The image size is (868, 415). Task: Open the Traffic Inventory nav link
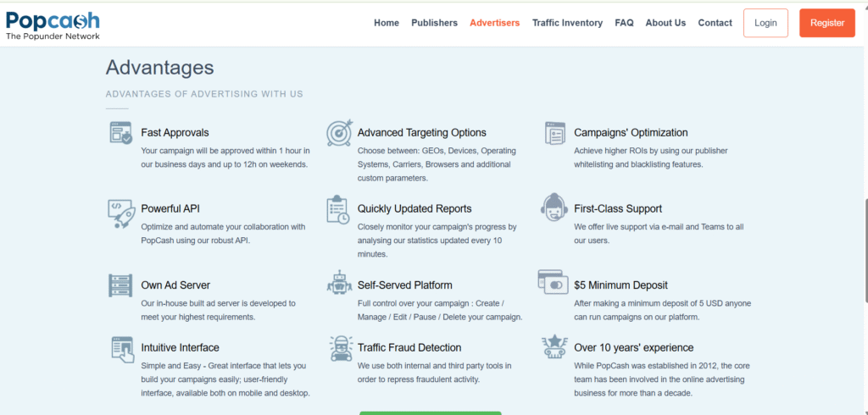coord(567,23)
